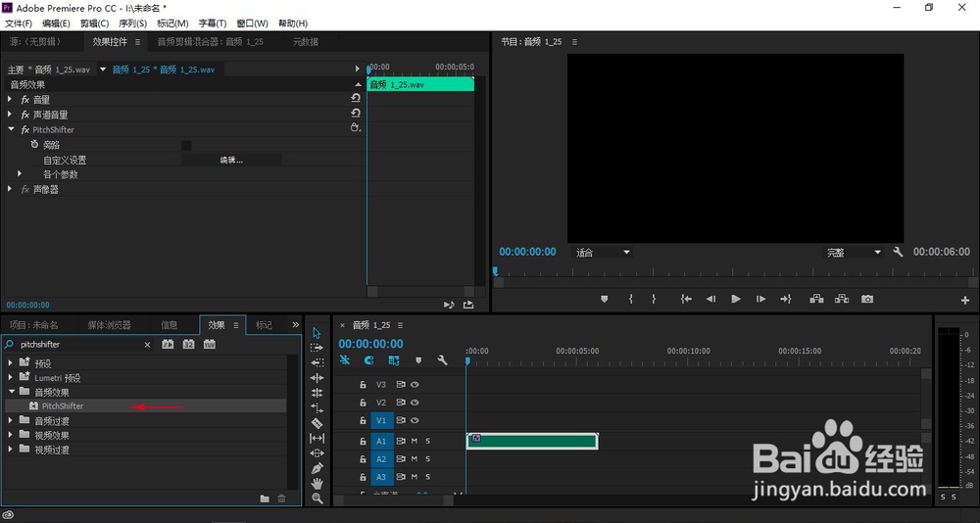Switch to 元数据 tab
Viewport: 980px width, 523px height.
pyautogui.click(x=306, y=42)
